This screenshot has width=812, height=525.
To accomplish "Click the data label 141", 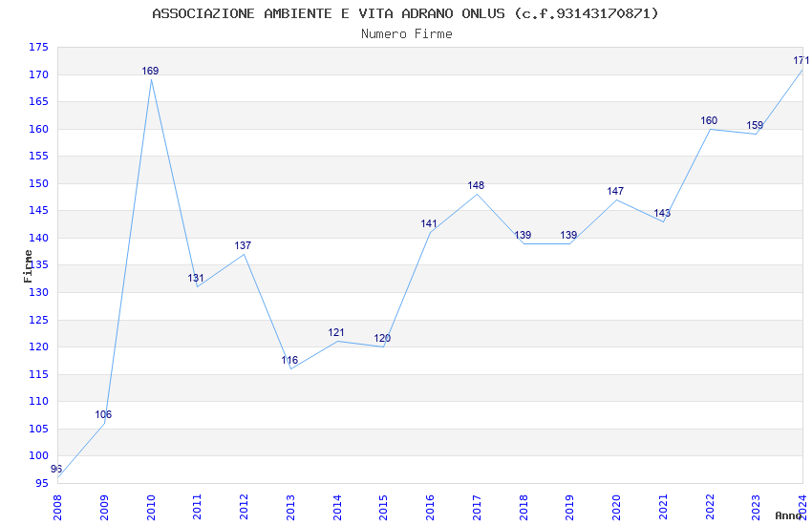I will click(429, 224).
